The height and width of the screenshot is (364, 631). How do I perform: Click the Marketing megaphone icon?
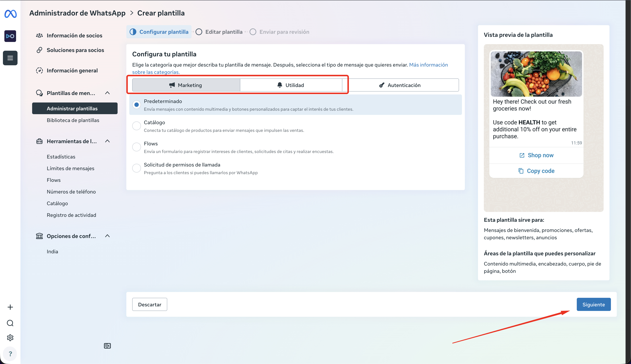[x=172, y=85]
